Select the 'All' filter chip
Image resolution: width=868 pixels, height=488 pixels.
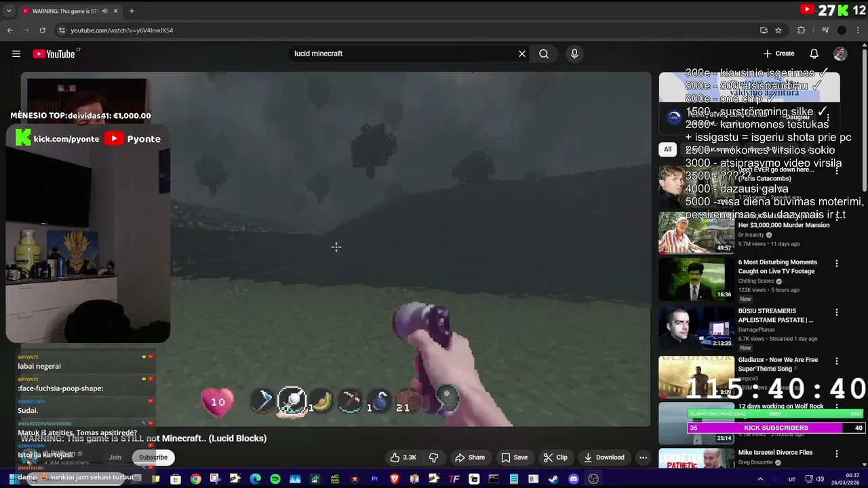point(668,149)
